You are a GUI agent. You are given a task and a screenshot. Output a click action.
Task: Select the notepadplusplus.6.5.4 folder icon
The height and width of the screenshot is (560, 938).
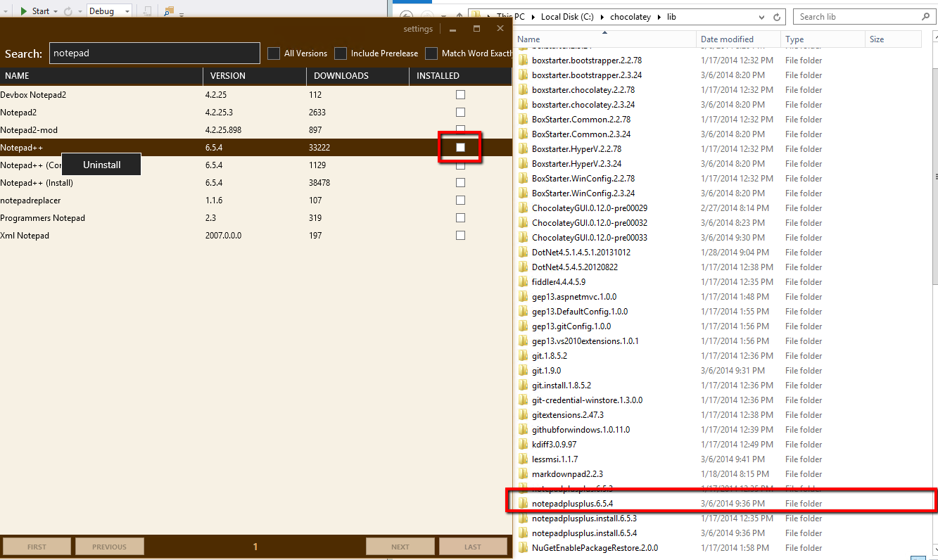pos(523,504)
